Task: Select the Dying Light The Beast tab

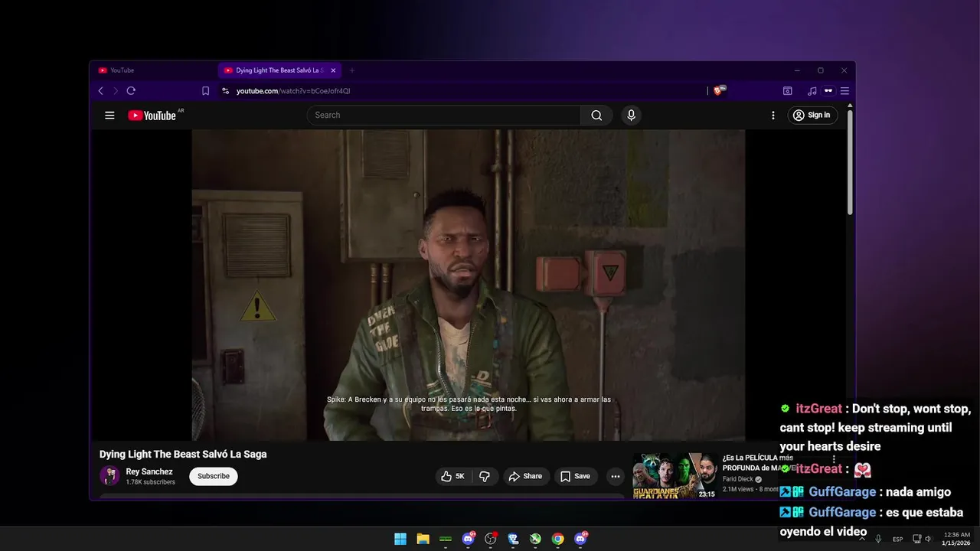Action: click(279, 70)
